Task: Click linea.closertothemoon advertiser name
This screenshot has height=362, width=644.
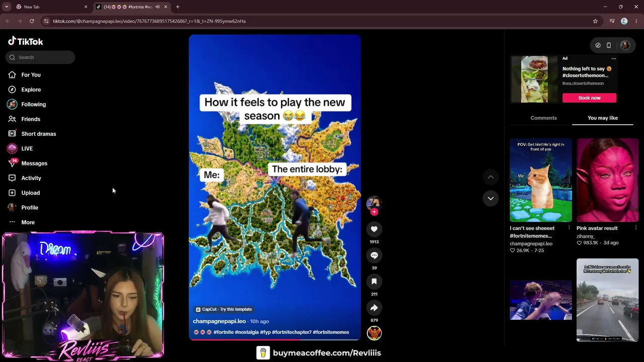Action: point(583,83)
